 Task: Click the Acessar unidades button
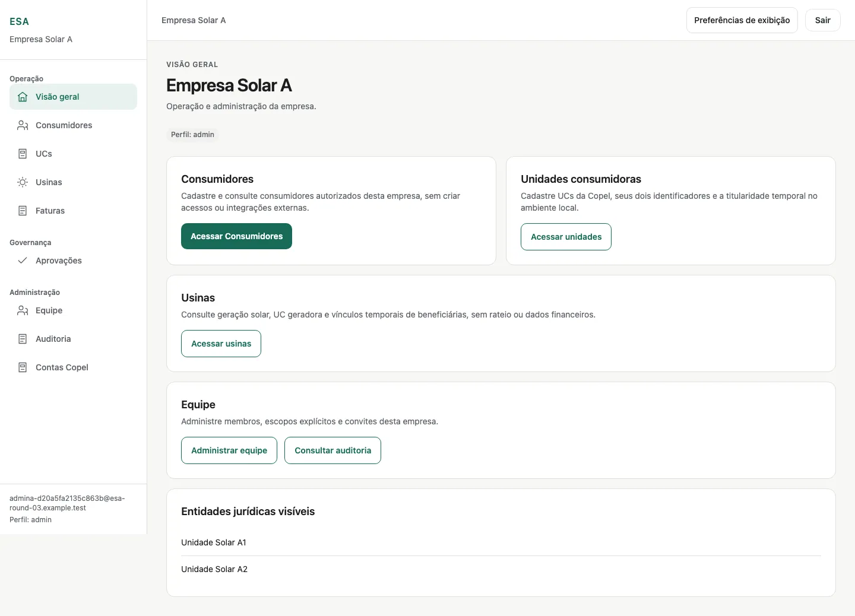pos(566,237)
